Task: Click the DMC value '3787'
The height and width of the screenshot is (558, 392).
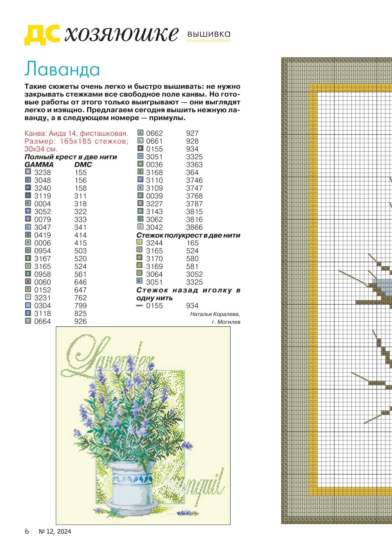Action: (194, 204)
